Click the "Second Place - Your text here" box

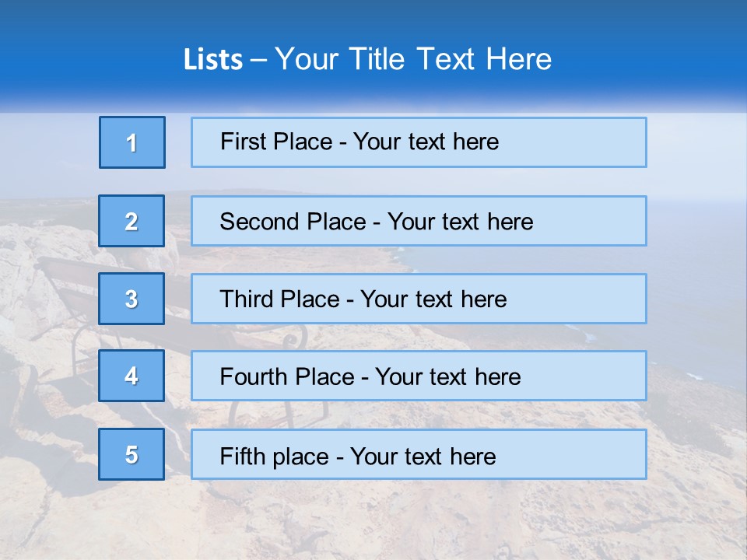tap(419, 221)
